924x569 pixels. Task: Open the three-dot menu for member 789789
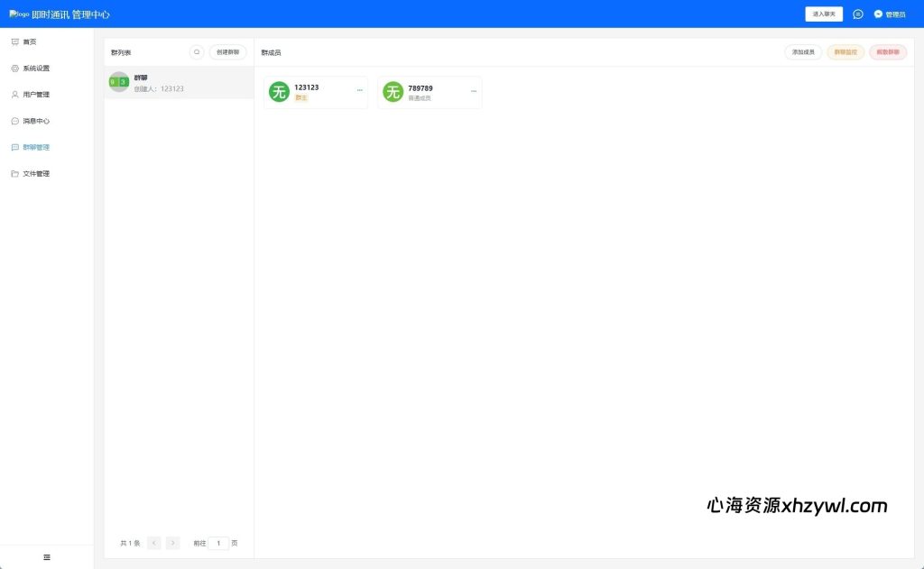click(473, 90)
